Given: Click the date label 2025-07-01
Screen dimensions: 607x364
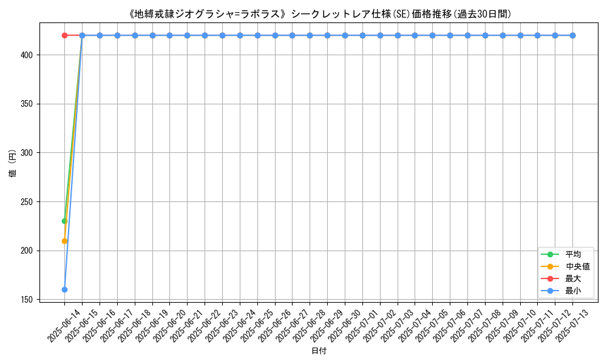Looking at the screenshot, I should [x=362, y=326].
